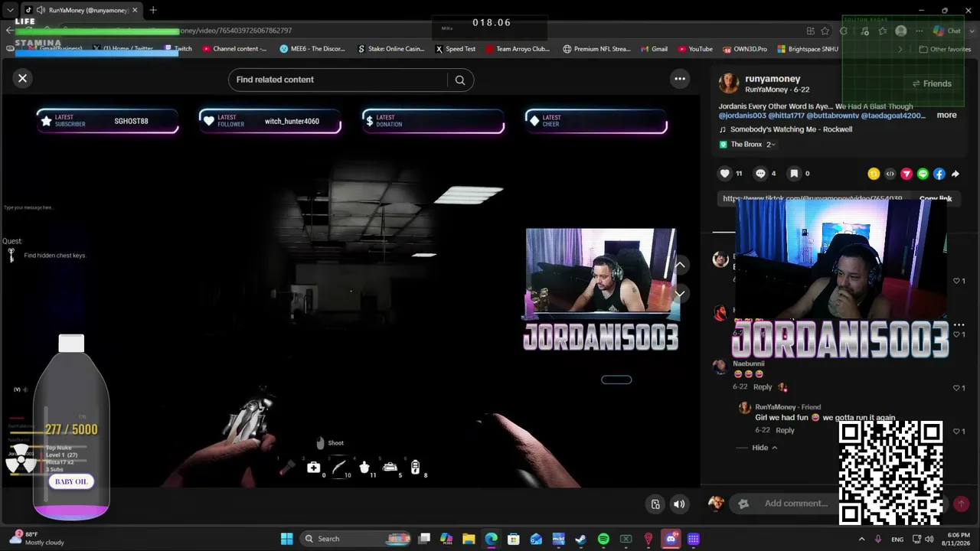Go to next video with down chevron
980x551 pixels.
(679, 294)
